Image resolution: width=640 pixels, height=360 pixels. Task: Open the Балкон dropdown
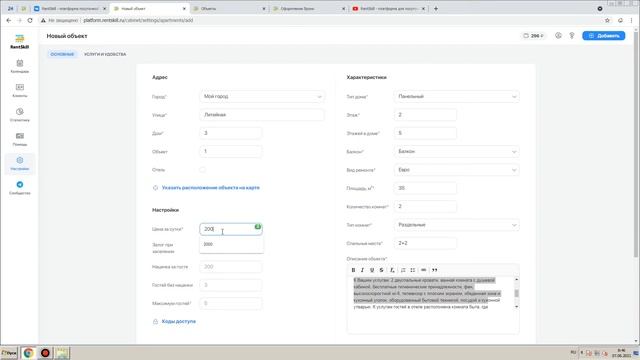(456, 151)
